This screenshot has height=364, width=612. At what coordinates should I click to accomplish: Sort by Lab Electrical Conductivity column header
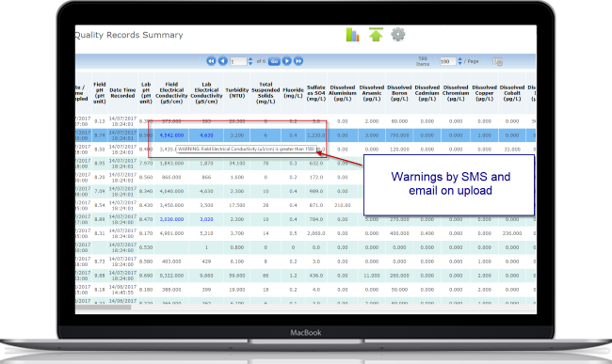(206, 93)
